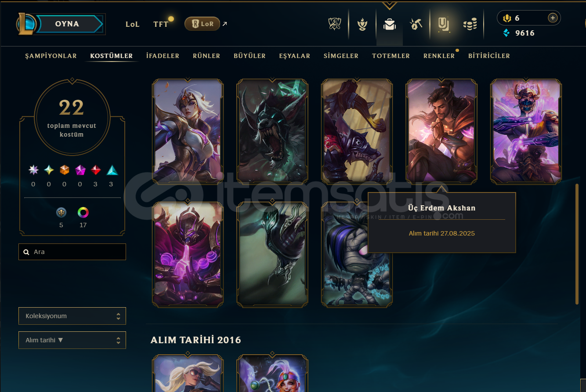This screenshot has height=392, width=586.
Task: Switch to the RENKLER tab
Action: click(x=439, y=56)
